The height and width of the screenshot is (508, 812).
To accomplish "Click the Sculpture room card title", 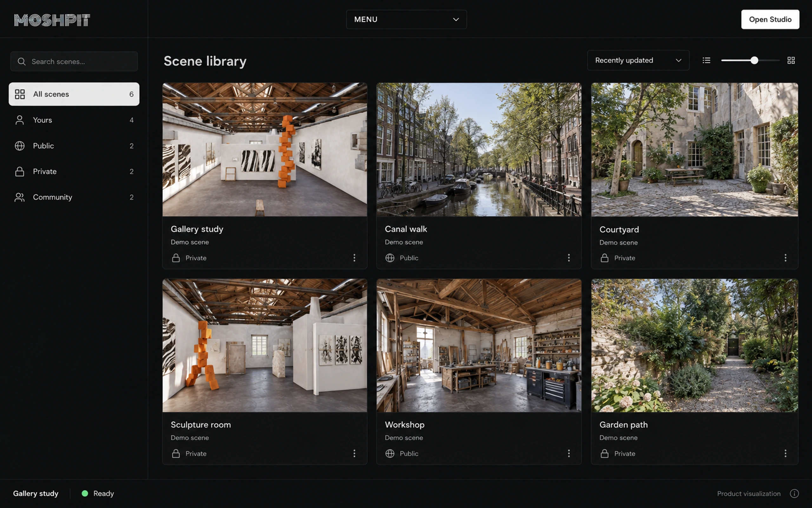I will [x=201, y=425].
